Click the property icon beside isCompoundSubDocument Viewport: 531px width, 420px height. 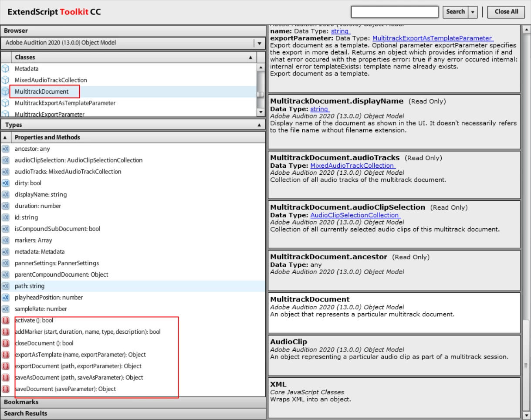pyautogui.click(x=5, y=229)
